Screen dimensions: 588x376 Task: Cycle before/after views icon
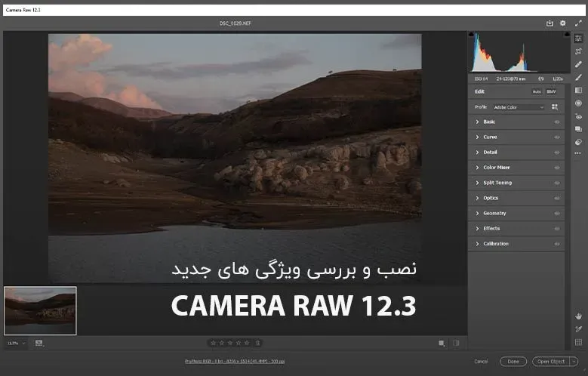[442, 343]
